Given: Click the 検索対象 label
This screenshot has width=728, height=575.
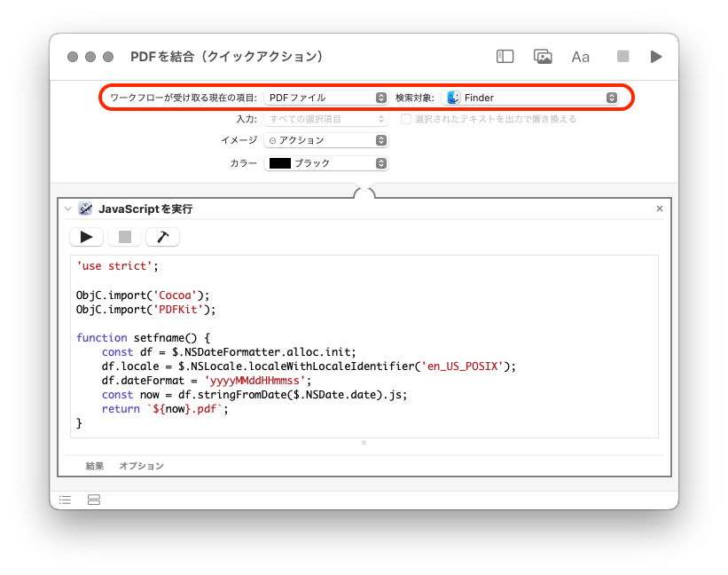Looking at the screenshot, I should tap(415, 98).
